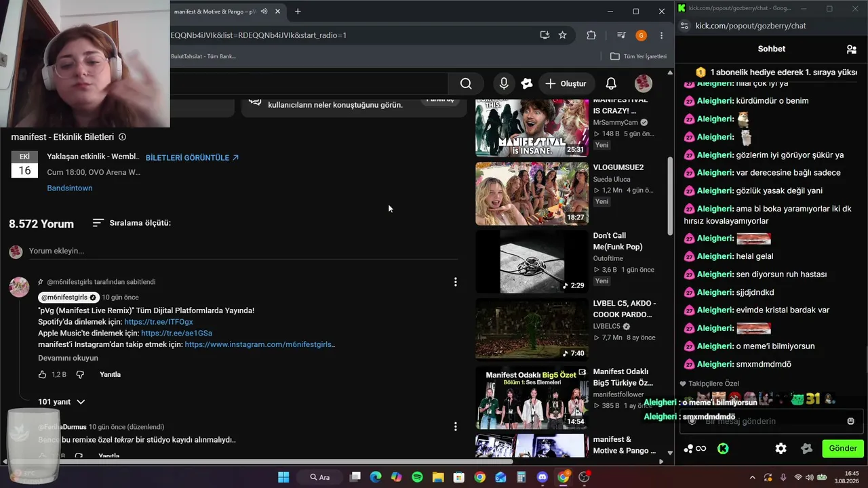Bookmark this page with the star icon

point(562,35)
